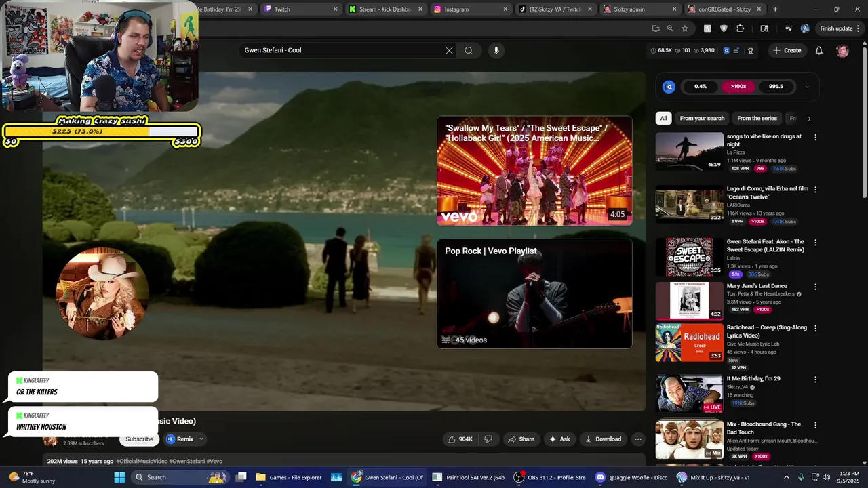Open more actions ellipsis below video
The height and width of the screenshot is (488, 868).
637,439
